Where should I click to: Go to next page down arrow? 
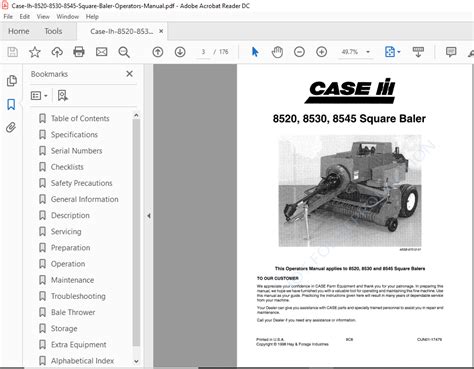[180, 52]
